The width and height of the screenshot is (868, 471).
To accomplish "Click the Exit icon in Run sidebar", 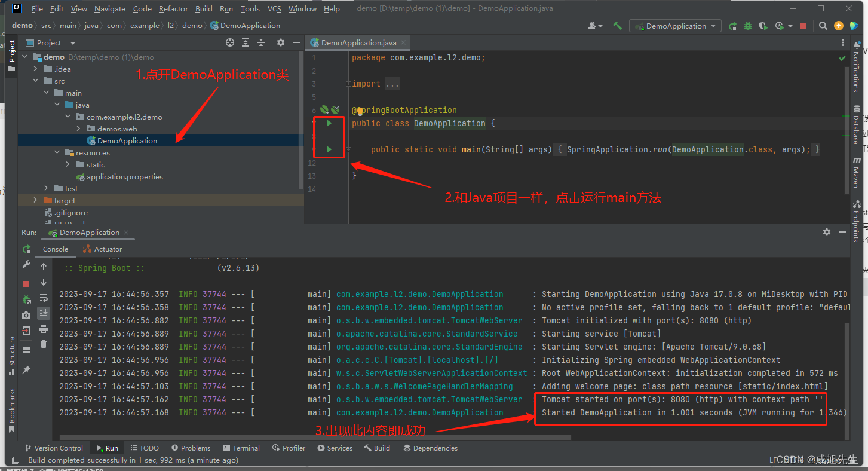I will point(26,331).
